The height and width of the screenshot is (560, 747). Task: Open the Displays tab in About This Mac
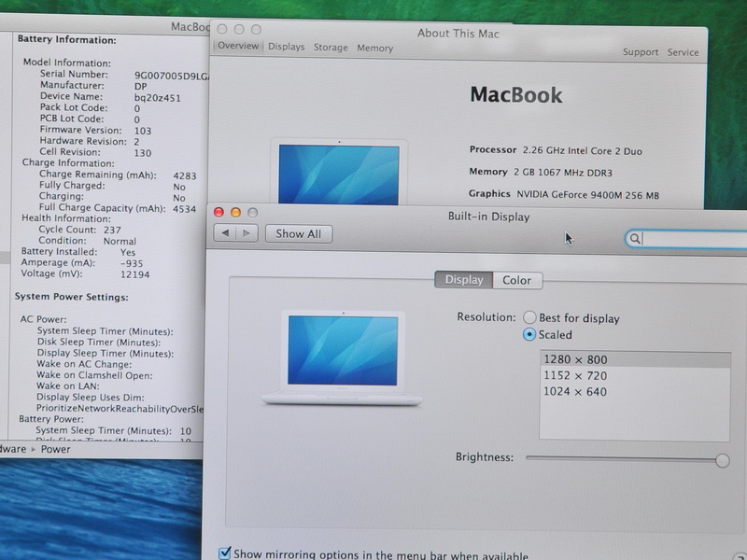287,47
